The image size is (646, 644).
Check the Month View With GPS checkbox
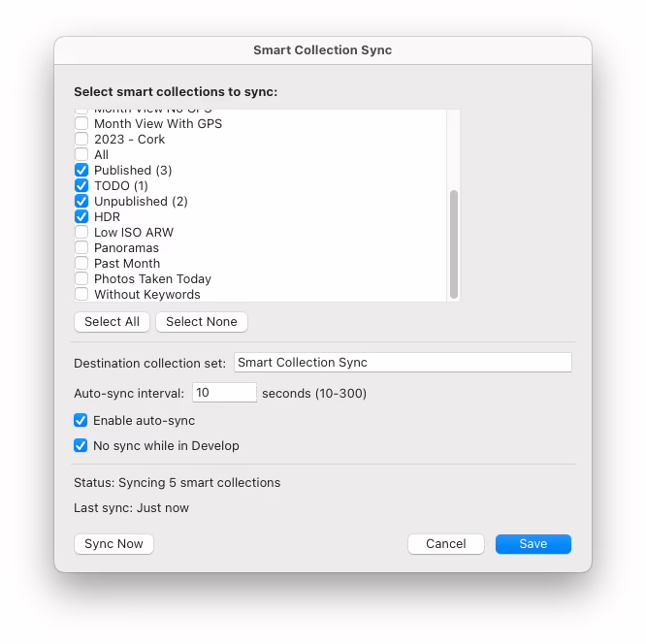tap(81, 124)
